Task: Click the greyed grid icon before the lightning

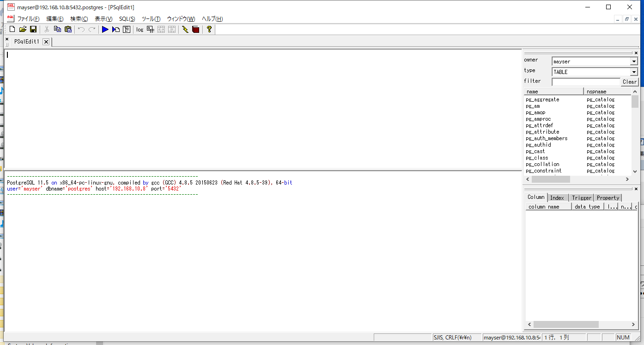Action: tap(172, 29)
